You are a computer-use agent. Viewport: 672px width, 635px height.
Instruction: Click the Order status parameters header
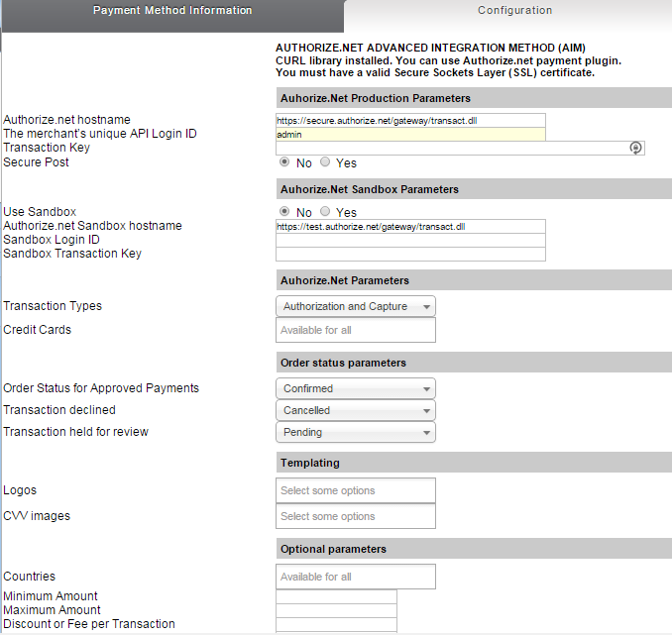(x=474, y=363)
